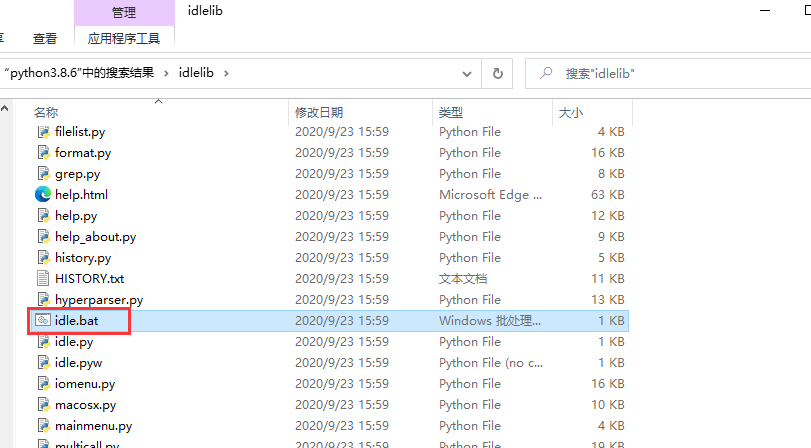Click the 8 KB size cell
The image size is (811, 448).
611,174
